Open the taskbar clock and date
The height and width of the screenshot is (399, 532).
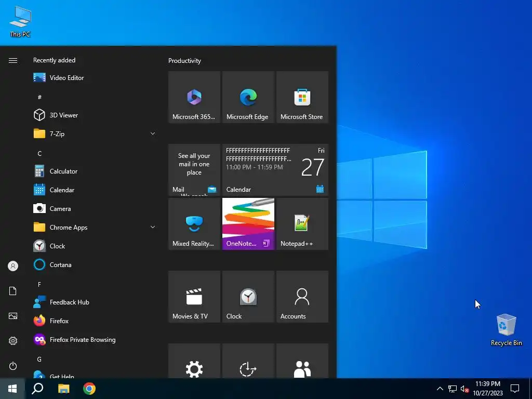487,389
